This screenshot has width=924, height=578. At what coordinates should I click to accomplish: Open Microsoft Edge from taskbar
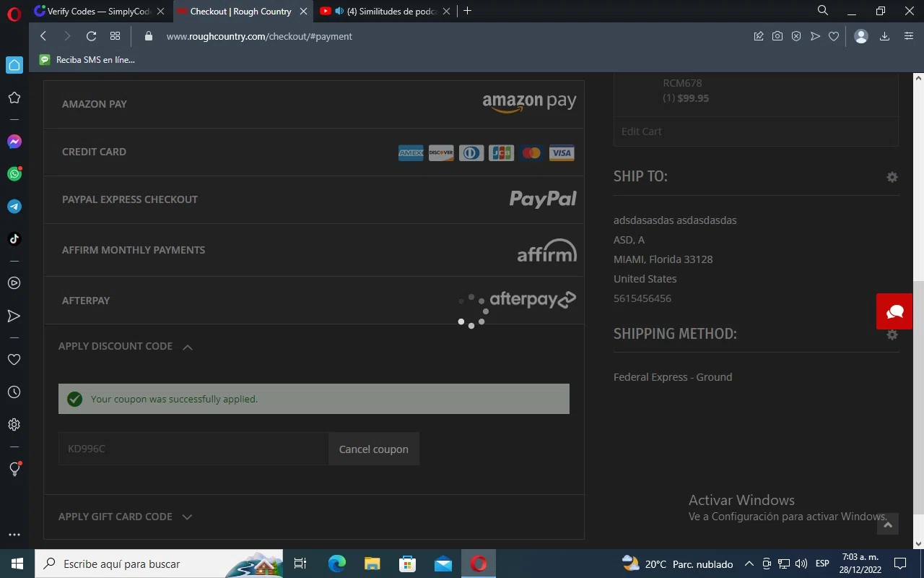(337, 564)
